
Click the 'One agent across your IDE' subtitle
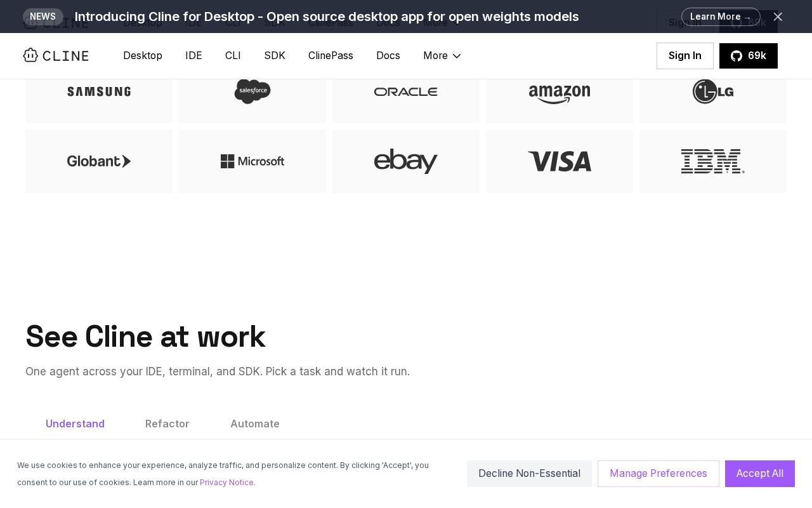click(218, 371)
